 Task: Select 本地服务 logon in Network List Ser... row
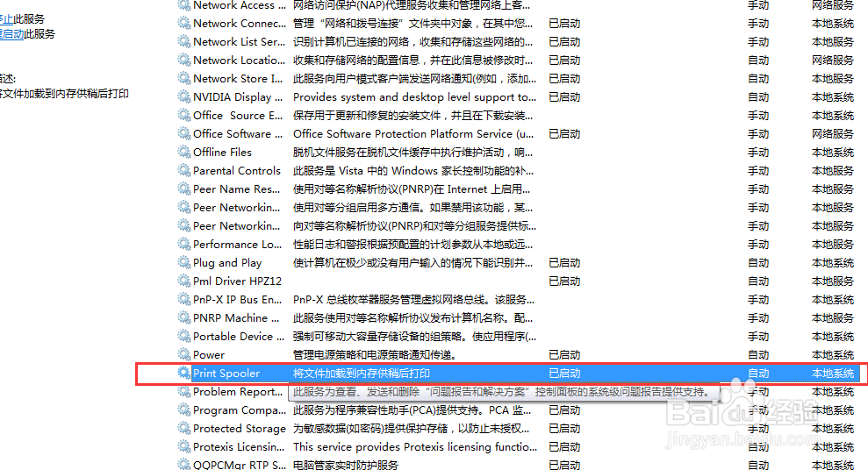coord(833,41)
